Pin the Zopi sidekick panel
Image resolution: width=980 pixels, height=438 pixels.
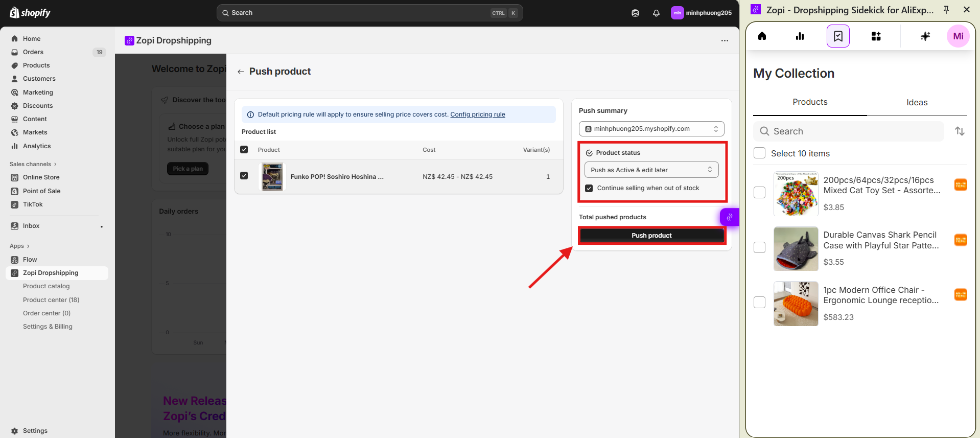coord(946,10)
